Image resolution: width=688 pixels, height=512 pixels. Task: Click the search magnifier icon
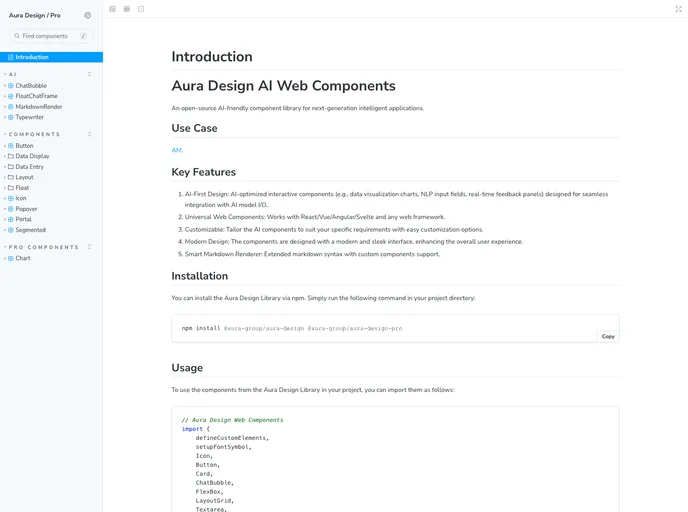pyautogui.click(x=17, y=36)
